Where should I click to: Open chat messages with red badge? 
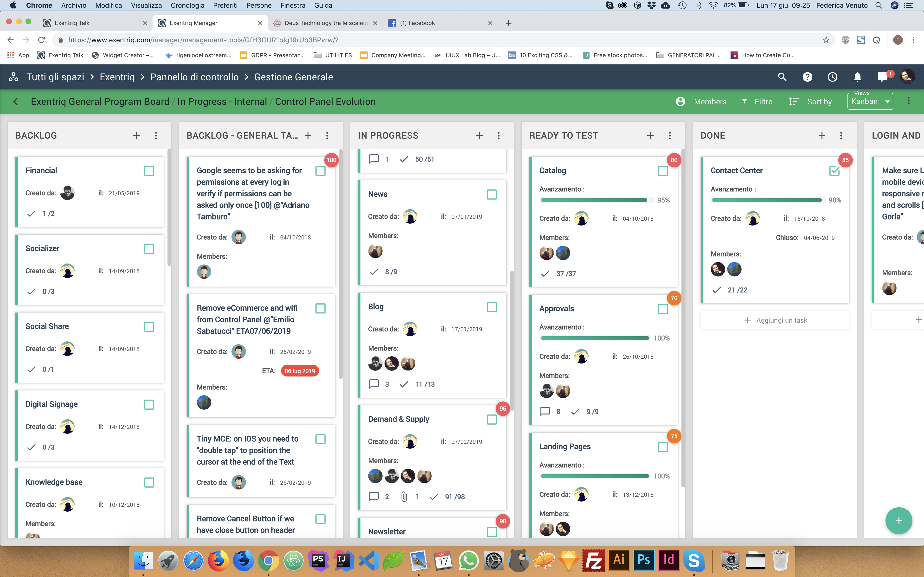point(883,77)
